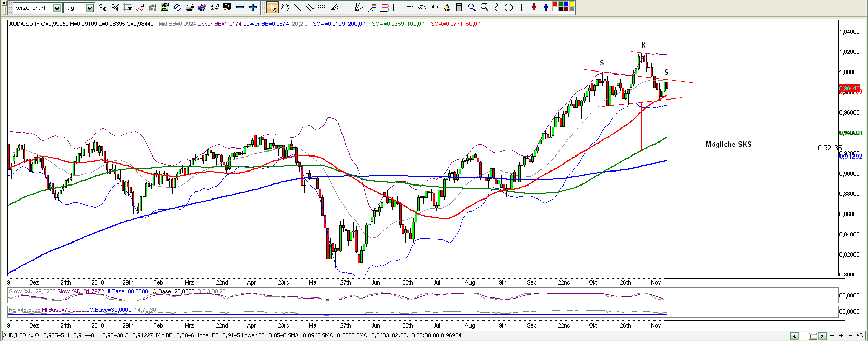Click the 'Mögliche SKS' chart annotation
Viewport: 868px width, 341px height.
click(x=729, y=144)
